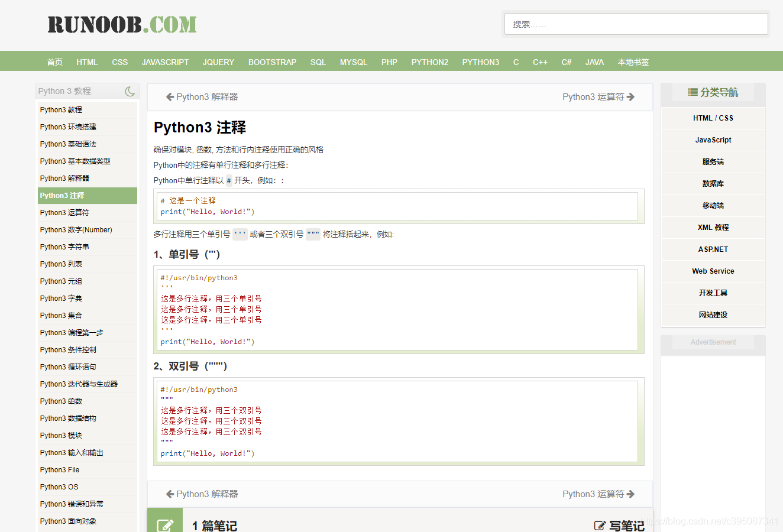This screenshot has width=783, height=532.
Task: Open PYTHON2 in the navigation bar
Action: (430, 62)
